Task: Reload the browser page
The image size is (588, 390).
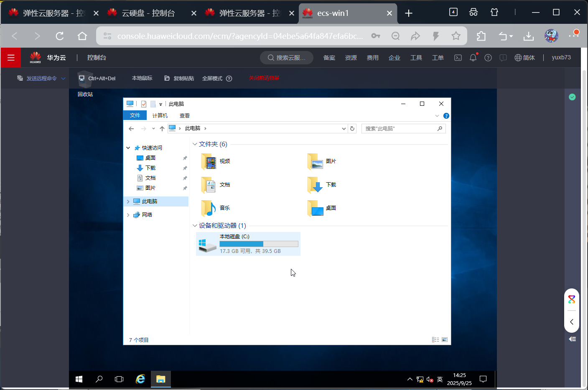Action: pos(60,36)
